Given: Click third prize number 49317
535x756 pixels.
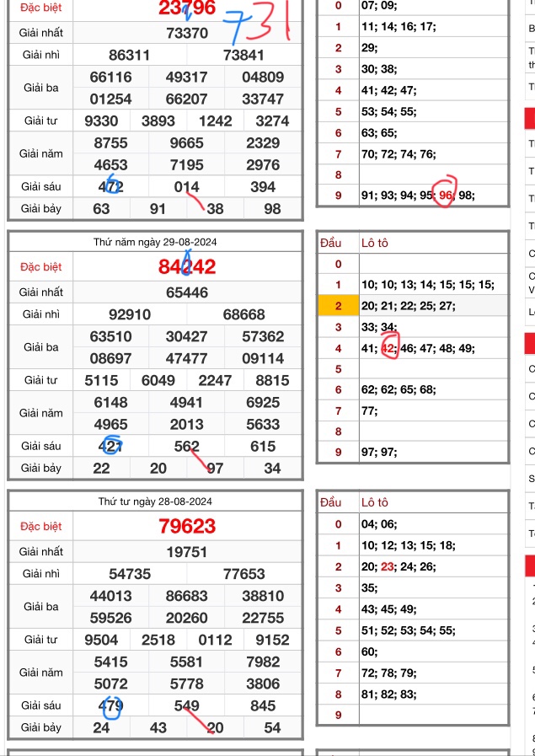Looking at the screenshot, I should tap(186, 78).
